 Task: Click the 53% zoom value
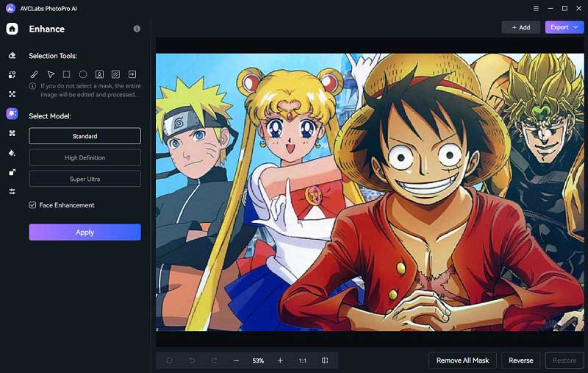coord(258,360)
